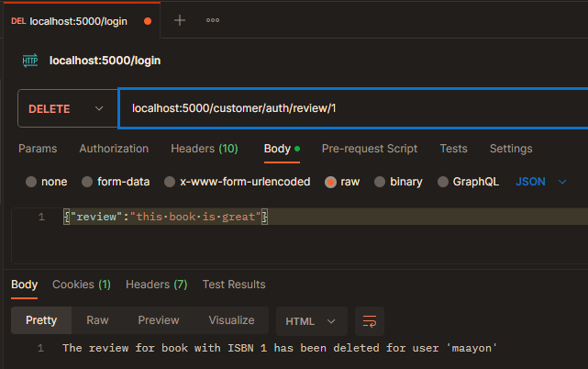588x369 pixels.
Task: Open the Pre-request Script tab
Action: pos(370,149)
